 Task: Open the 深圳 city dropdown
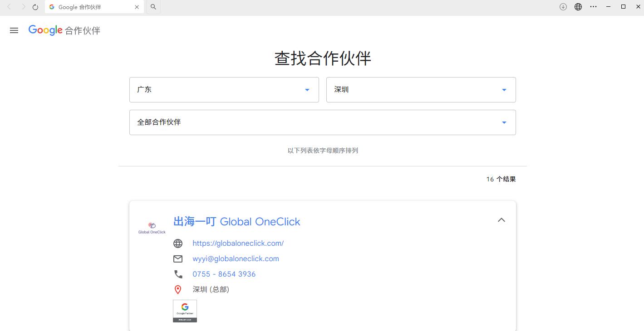(x=421, y=90)
